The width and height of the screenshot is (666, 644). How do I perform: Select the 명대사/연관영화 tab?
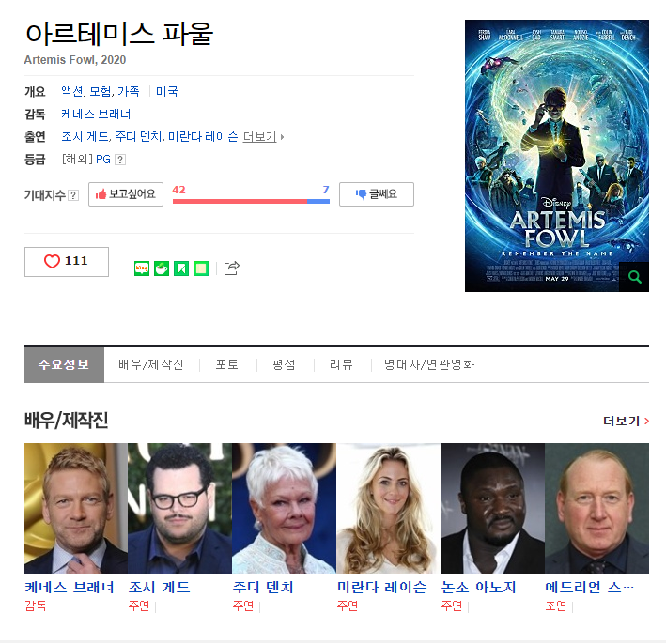pos(429,364)
